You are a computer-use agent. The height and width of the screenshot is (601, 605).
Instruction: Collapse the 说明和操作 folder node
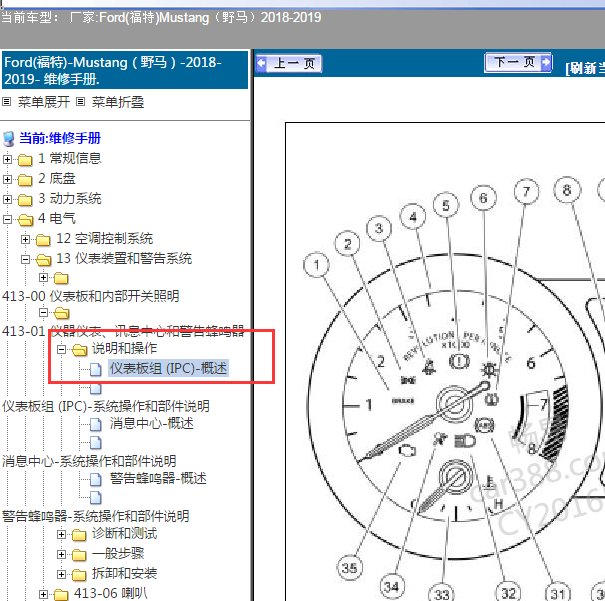61,349
